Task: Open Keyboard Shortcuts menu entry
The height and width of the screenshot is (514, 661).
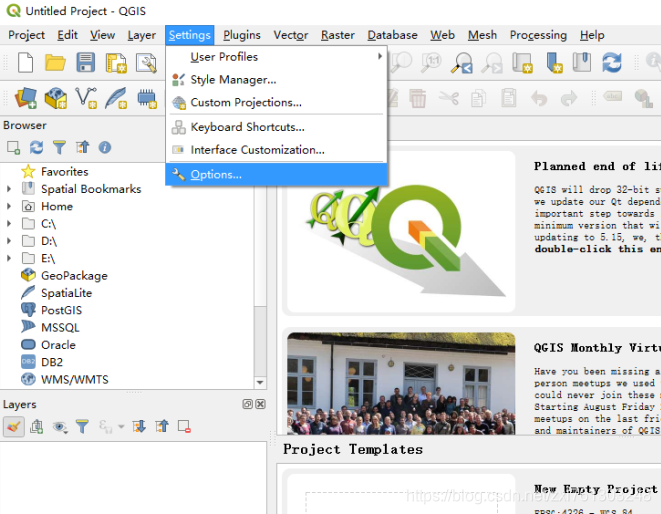Action: [x=277, y=127]
